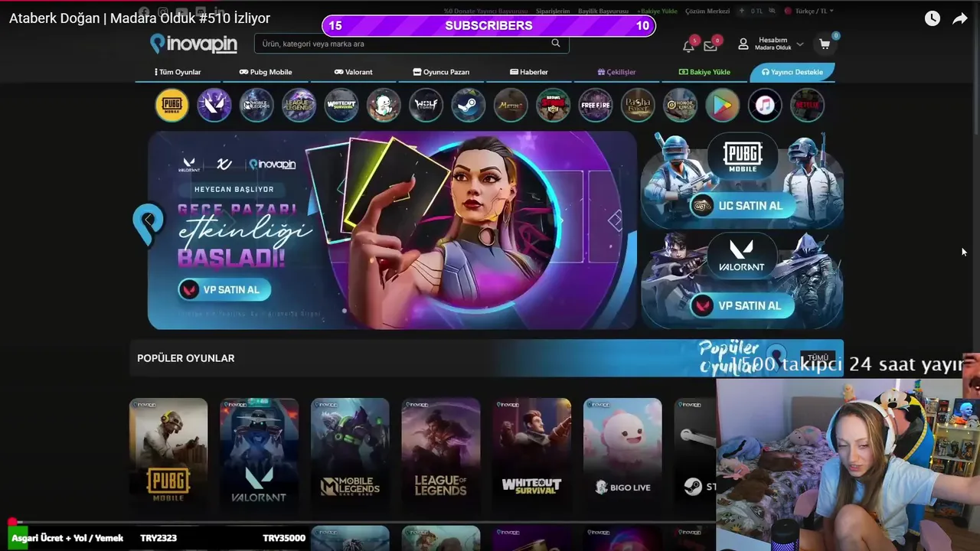Screen dimensions: 980x551
Task: Click the YouTube Share arrow icon
Action: coord(960,18)
